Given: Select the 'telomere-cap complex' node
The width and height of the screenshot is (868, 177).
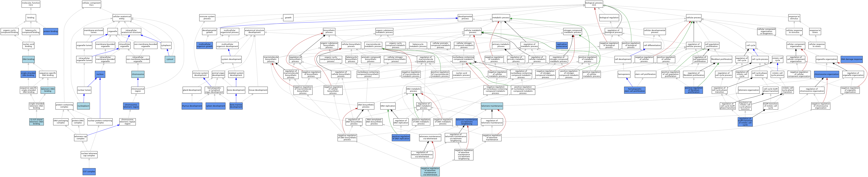Looking at the screenshot, I should [x=81, y=138].
